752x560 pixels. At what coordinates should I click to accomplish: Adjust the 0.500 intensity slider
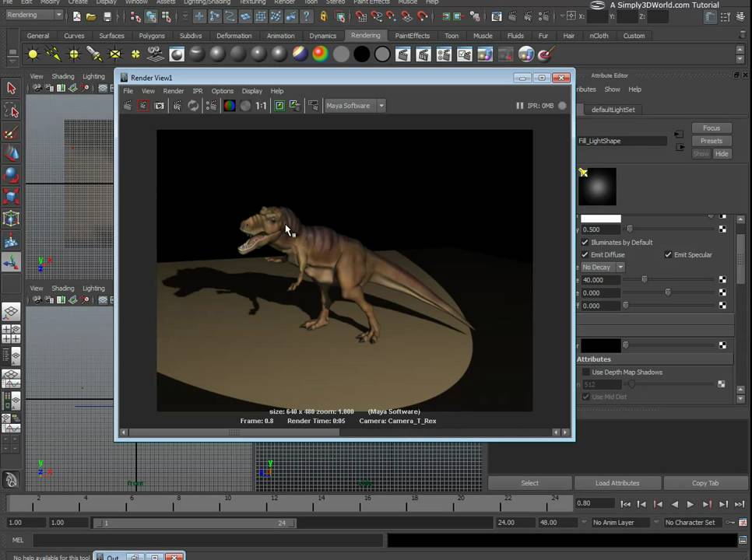[x=631, y=229]
